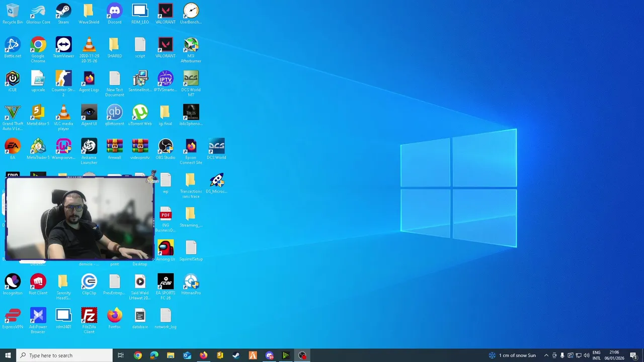Select the DCS World MT desktop shortcut
This screenshot has height=362, width=644.
[191, 84]
